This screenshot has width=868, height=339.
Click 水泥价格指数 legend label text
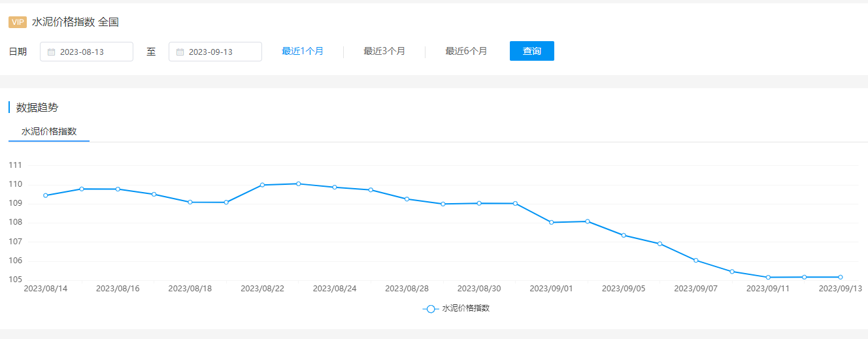466,308
